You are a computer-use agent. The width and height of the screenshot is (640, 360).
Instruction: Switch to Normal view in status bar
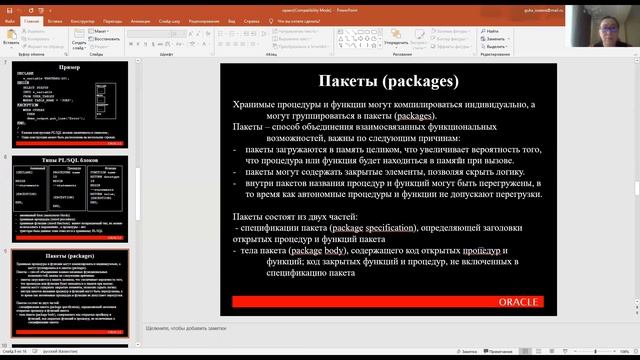(x=525, y=351)
